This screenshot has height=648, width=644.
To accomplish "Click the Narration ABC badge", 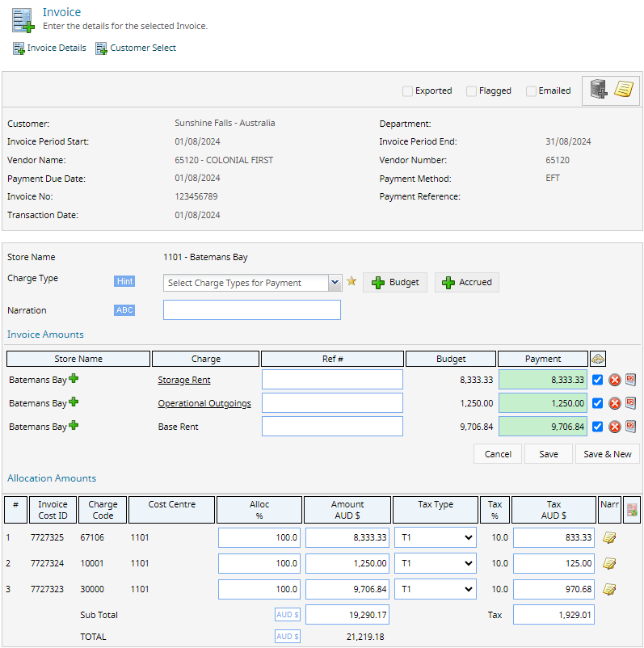I will [x=124, y=310].
